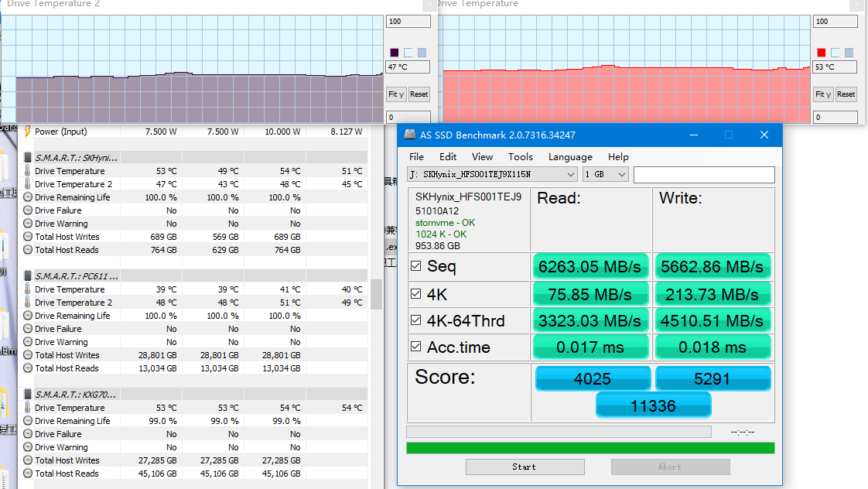Click Reset in the red Drive Temperature graph
The height and width of the screenshot is (489, 868).
click(x=846, y=94)
